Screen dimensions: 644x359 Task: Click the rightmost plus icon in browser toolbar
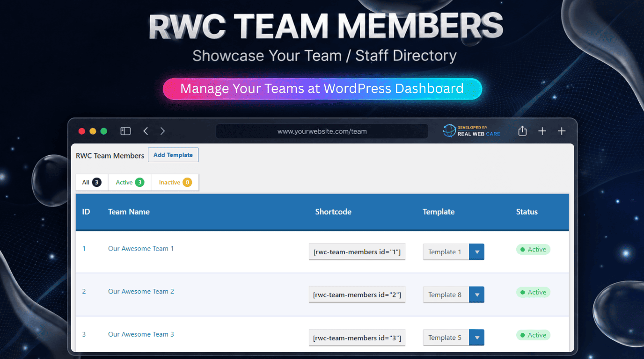click(562, 131)
